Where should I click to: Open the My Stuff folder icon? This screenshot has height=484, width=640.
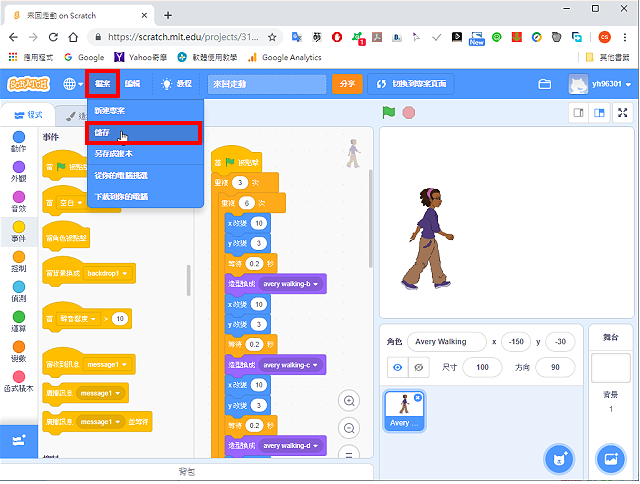click(544, 84)
